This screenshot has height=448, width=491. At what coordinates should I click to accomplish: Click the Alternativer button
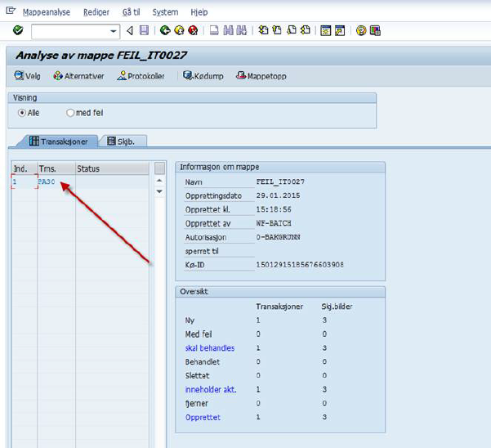point(78,76)
